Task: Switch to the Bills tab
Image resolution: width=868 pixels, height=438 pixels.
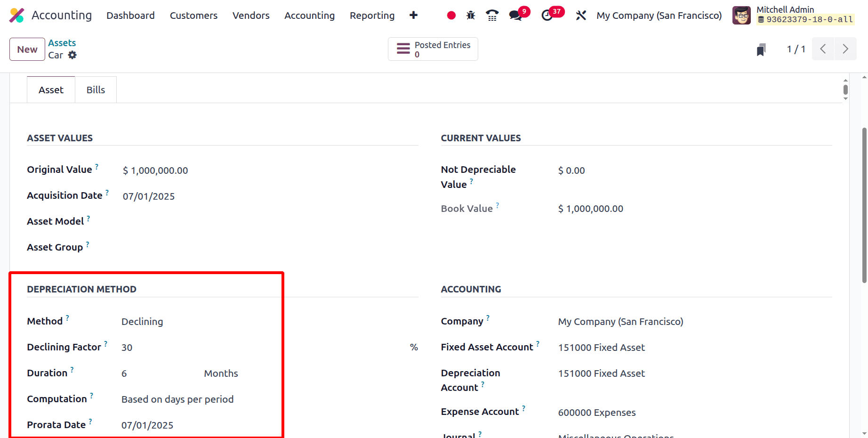Action: (96, 89)
